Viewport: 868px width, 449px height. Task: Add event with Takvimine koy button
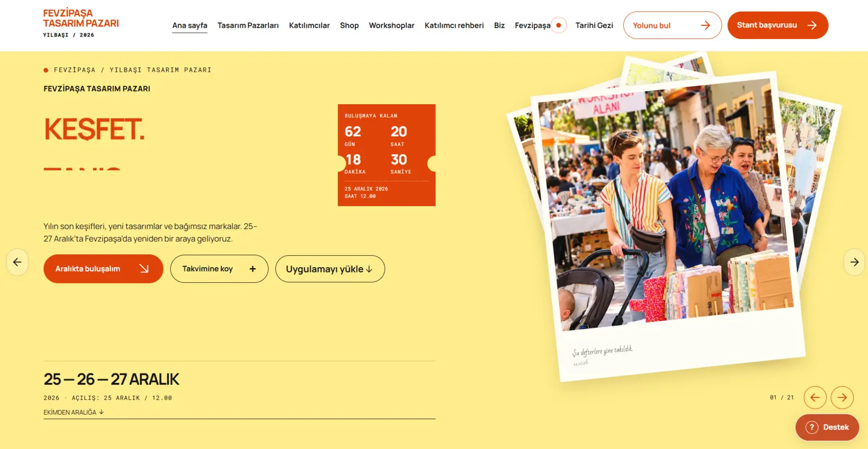point(219,269)
